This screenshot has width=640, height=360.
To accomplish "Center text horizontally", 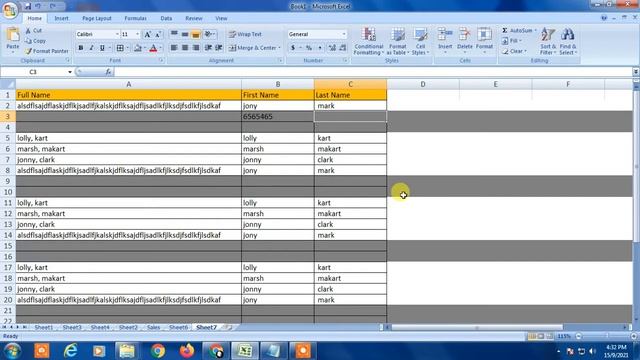I will (185, 48).
